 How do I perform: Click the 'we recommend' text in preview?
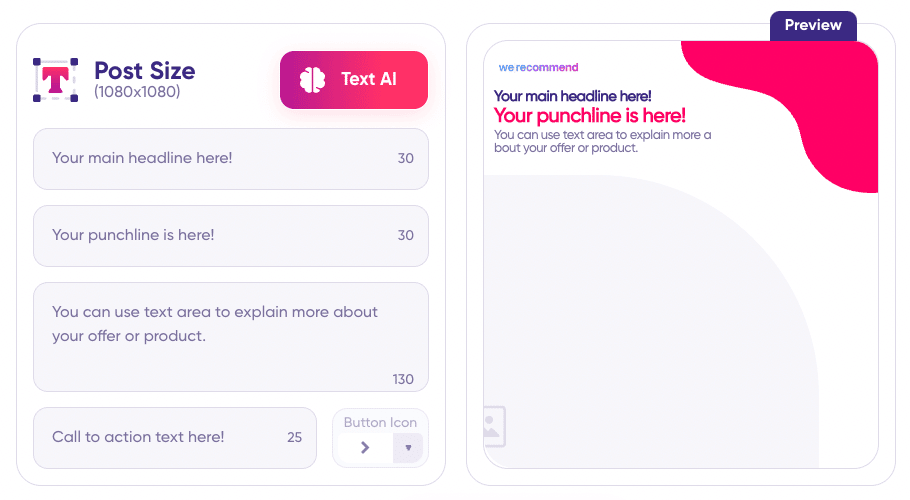coord(538,67)
